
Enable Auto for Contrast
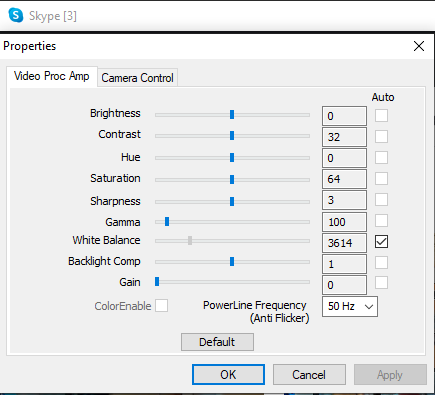tap(381, 136)
